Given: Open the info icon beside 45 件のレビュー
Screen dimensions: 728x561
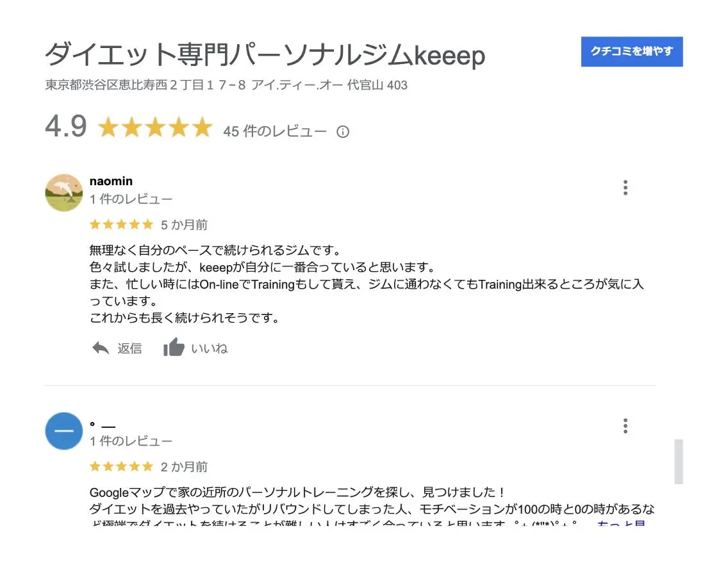Looking at the screenshot, I should pyautogui.click(x=343, y=132).
